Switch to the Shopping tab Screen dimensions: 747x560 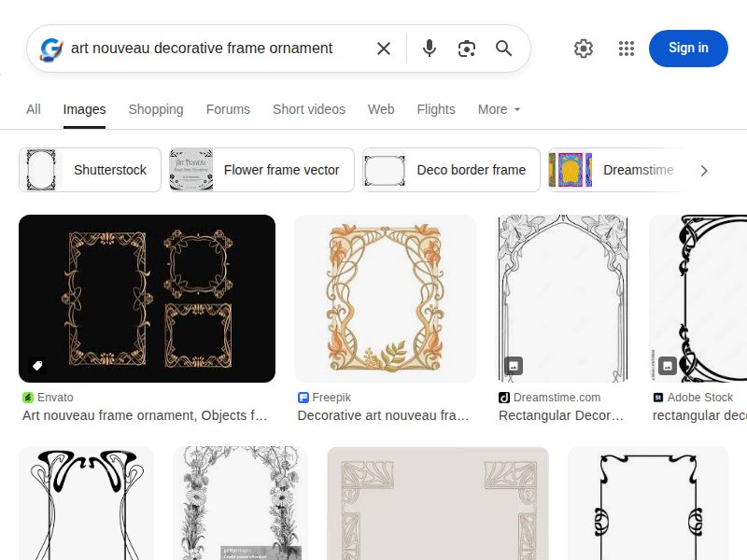coord(156,109)
